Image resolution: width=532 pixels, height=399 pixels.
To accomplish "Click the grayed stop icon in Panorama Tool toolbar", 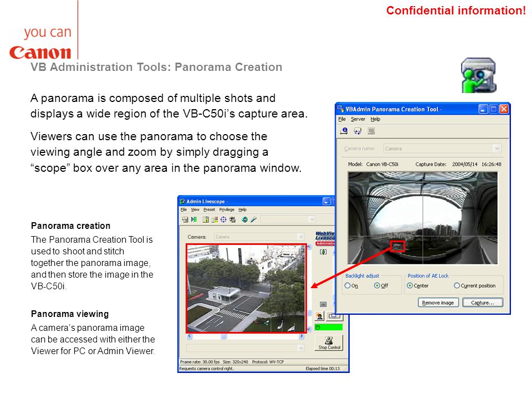I will point(371,131).
